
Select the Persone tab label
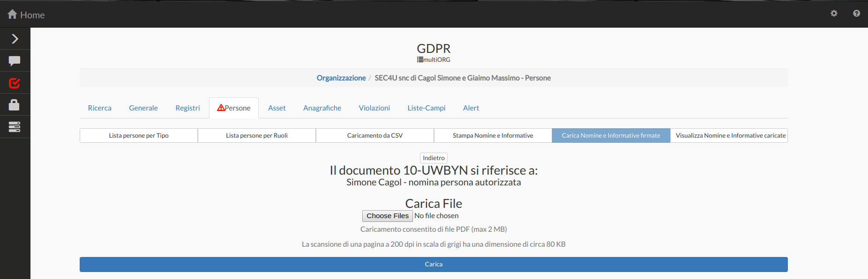pos(238,108)
